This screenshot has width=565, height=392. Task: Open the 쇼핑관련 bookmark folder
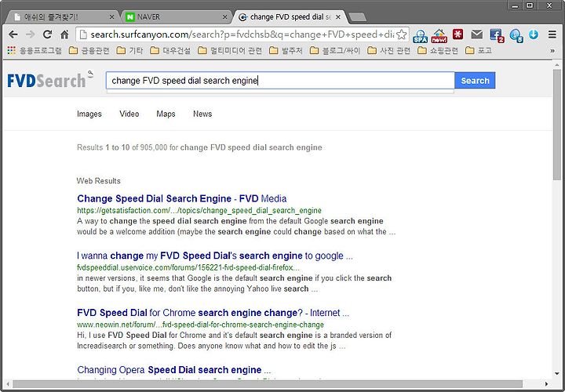(x=438, y=51)
